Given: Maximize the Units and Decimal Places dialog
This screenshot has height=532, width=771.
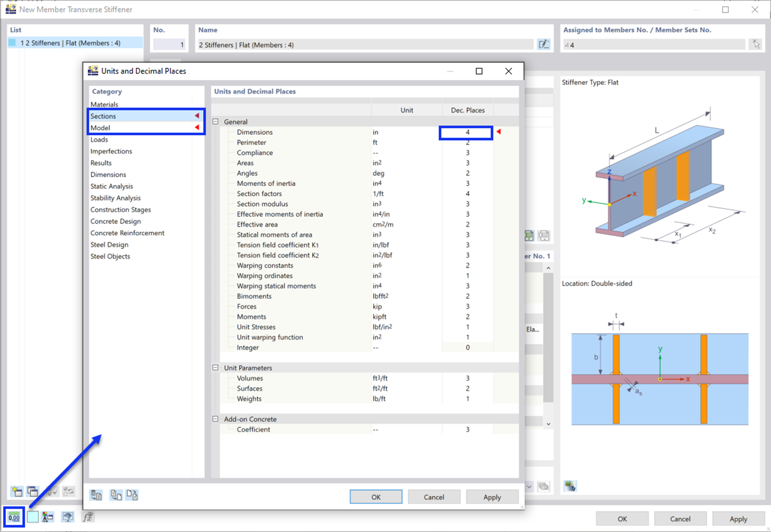Looking at the screenshot, I should (479, 71).
